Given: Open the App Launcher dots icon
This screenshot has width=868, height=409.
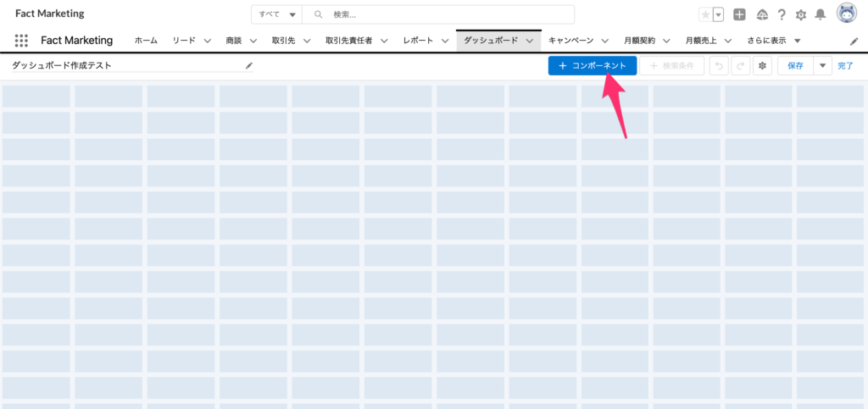Looking at the screenshot, I should pos(21,41).
